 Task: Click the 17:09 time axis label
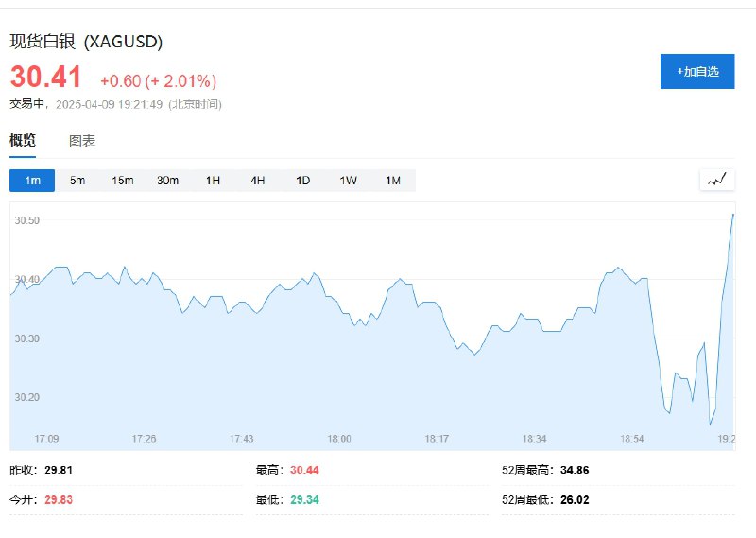tap(46, 439)
